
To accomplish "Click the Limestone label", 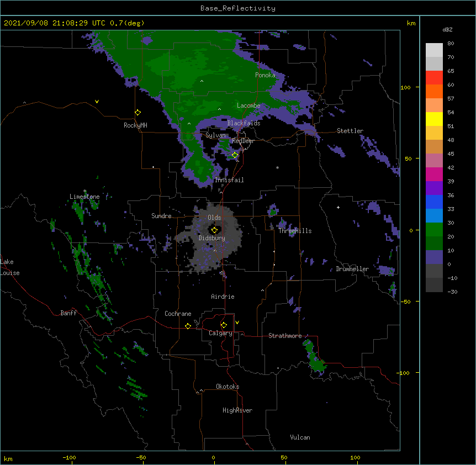I will click(84, 197).
